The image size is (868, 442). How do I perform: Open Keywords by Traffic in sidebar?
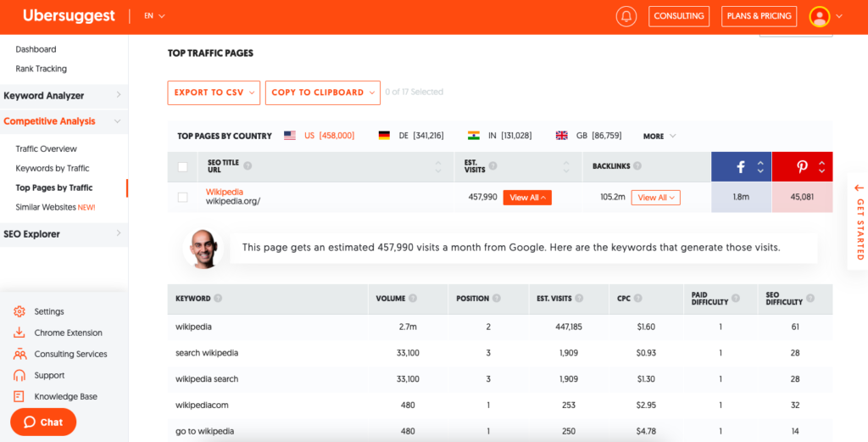52,168
